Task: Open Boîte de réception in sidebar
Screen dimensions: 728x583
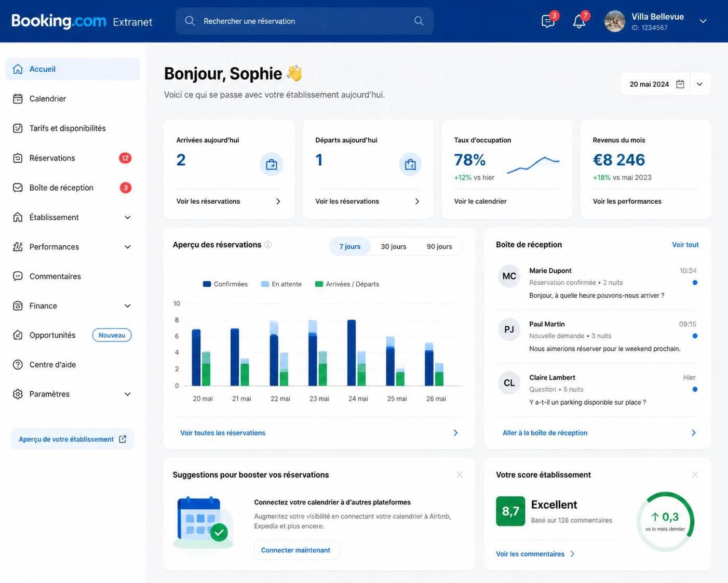Action: 73,188
